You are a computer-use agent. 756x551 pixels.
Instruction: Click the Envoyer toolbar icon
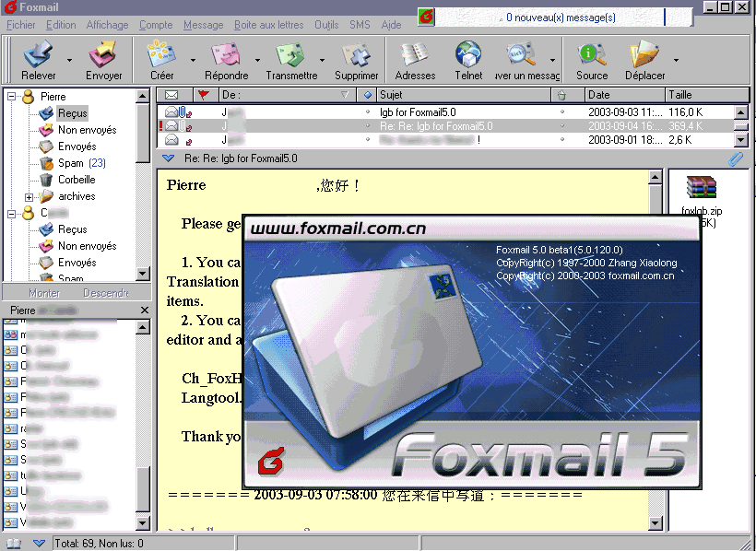(x=103, y=54)
